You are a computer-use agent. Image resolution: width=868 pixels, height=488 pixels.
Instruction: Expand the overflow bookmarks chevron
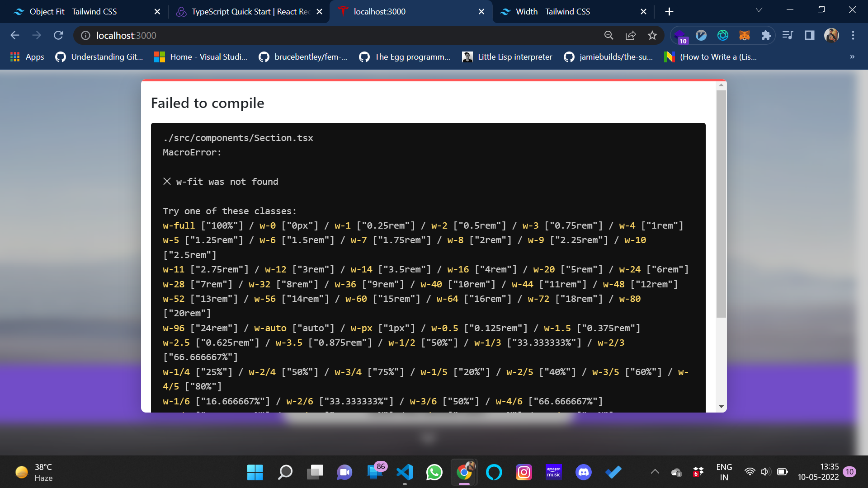(x=852, y=57)
